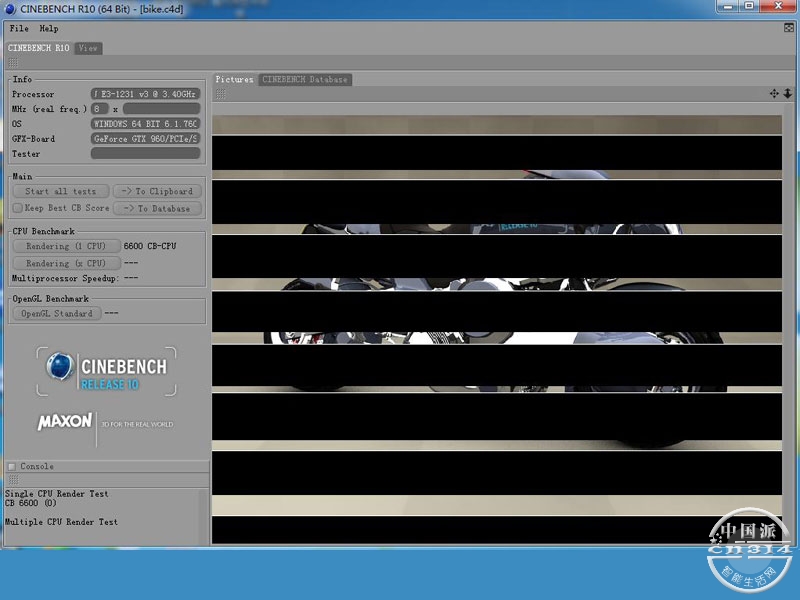Click the zoom-view up-down arrow icon
800x600 pixels.
coord(788,93)
